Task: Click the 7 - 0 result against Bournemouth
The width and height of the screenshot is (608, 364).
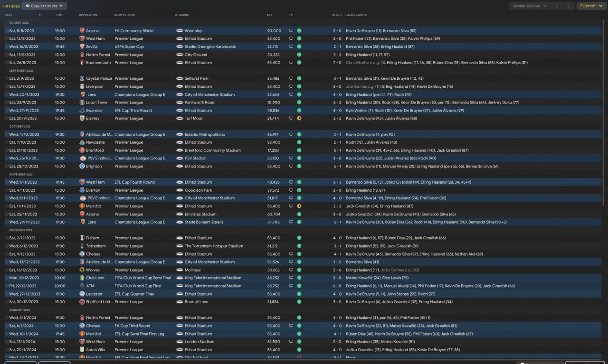Action: point(337,63)
